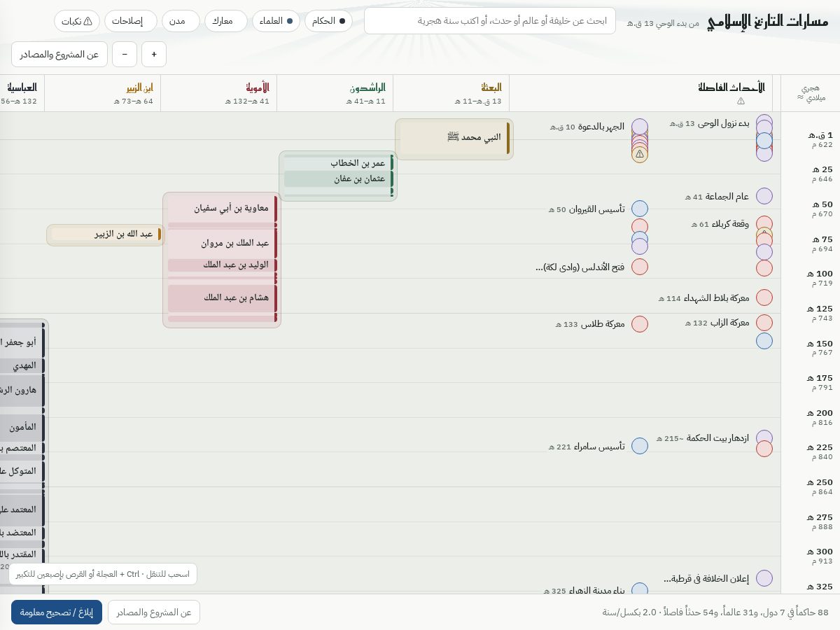Select the الراشدون dynasty column header

coord(335,93)
